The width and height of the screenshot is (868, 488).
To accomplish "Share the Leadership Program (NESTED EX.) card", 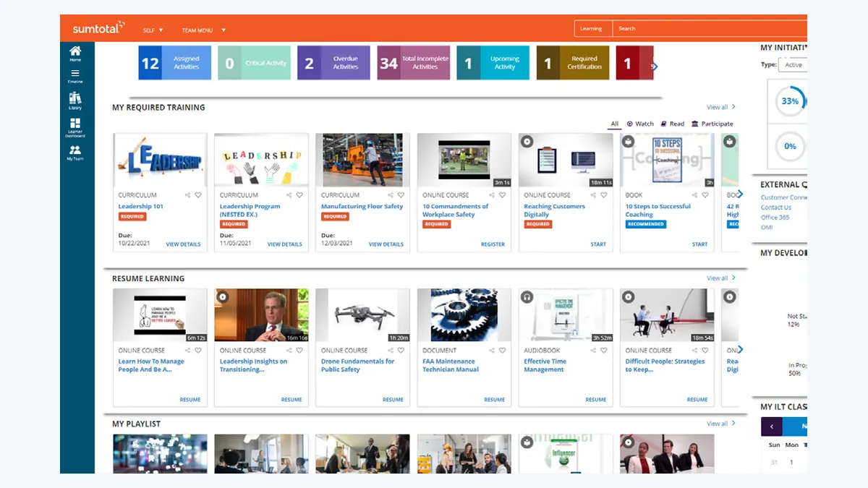I will (x=289, y=195).
